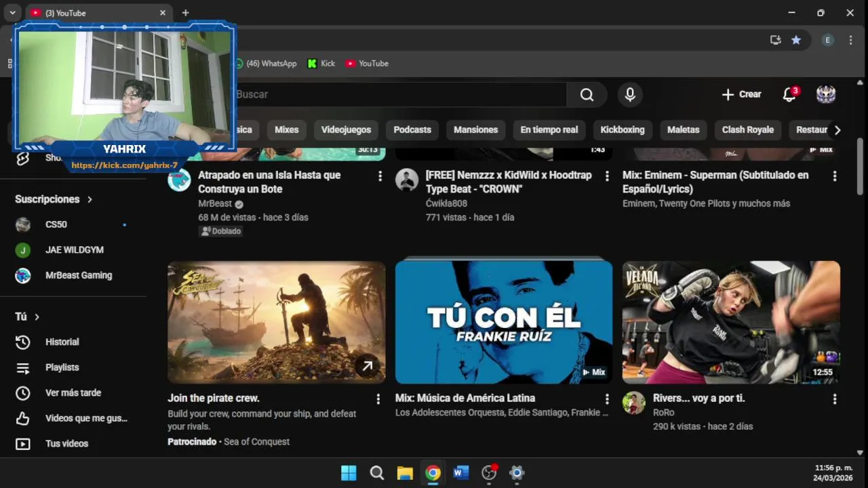Start voice search with microphone icon
The height and width of the screenshot is (488, 868).
point(630,95)
